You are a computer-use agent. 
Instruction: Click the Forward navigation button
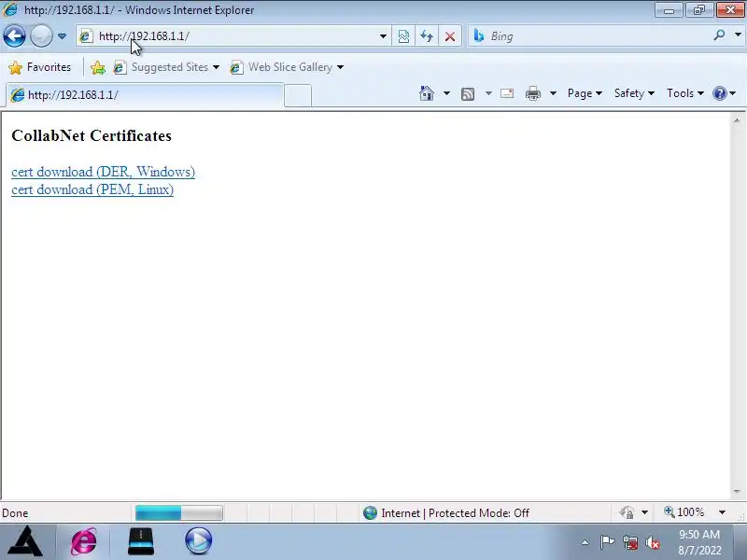(41, 36)
